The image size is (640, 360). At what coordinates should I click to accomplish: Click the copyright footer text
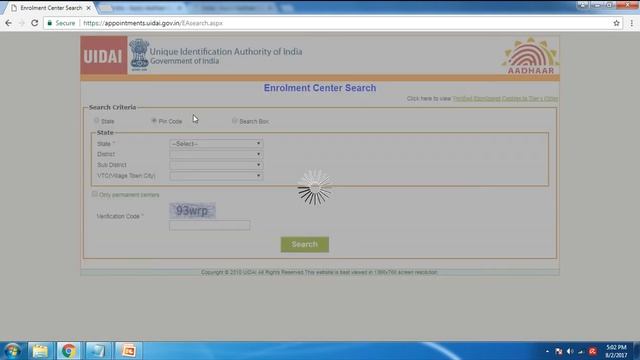[x=319, y=272]
